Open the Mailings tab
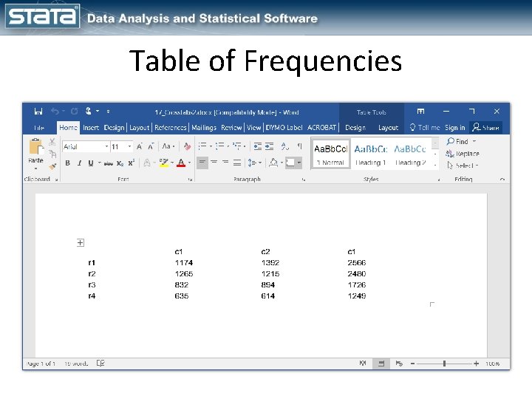 click(204, 128)
